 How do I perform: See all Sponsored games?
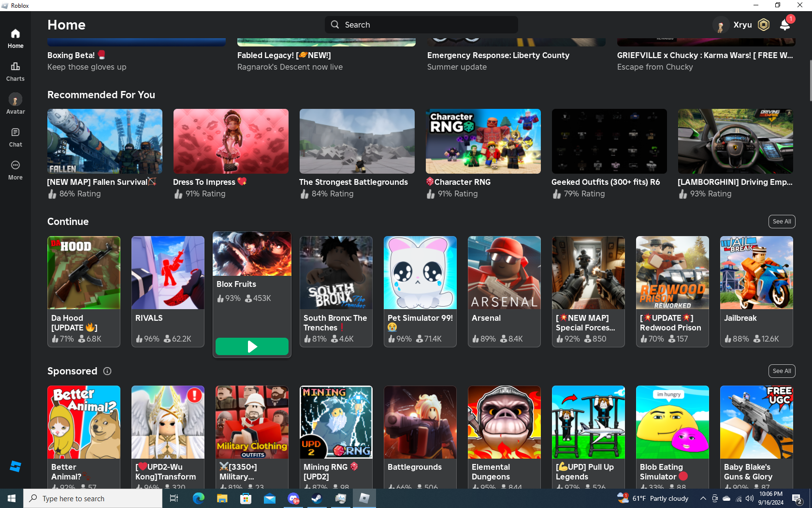pyautogui.click(x=782, y=371)
